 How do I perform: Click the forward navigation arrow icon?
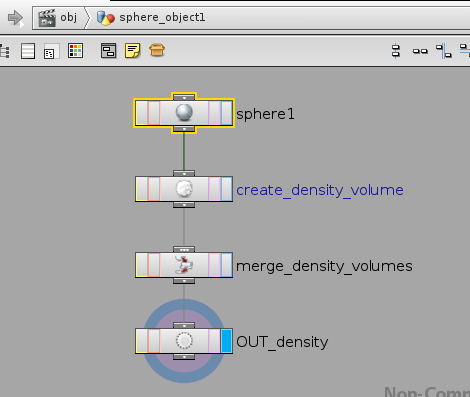click(16, 18)
